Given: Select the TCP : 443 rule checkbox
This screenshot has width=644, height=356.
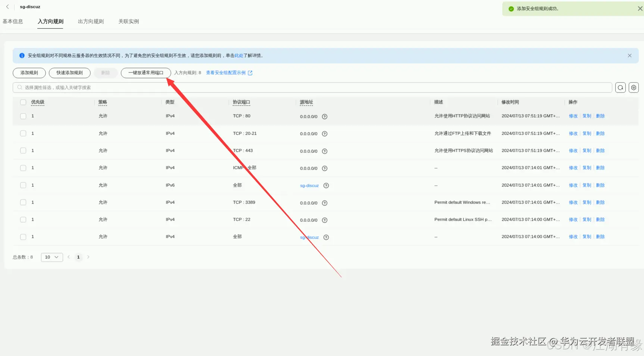Looking at the screenshot, I should [23, 151].
